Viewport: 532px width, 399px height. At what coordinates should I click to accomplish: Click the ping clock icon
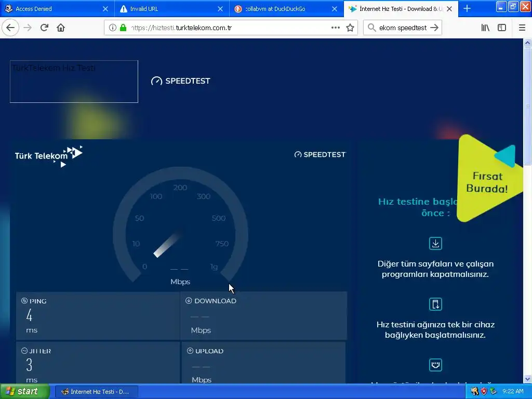[x=24, y=301]
